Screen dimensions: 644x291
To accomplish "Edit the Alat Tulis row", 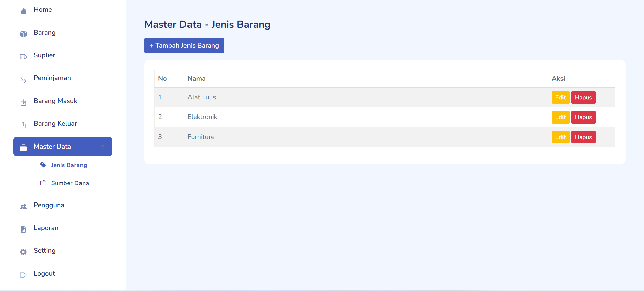I will click(560, 97).
